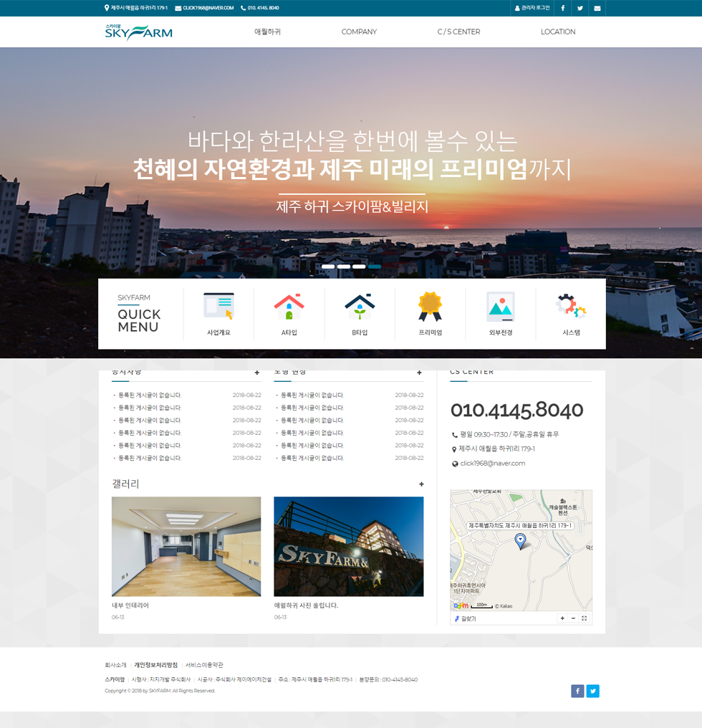
Task: Open the LOCATION menu
Action: coord(558,32)
